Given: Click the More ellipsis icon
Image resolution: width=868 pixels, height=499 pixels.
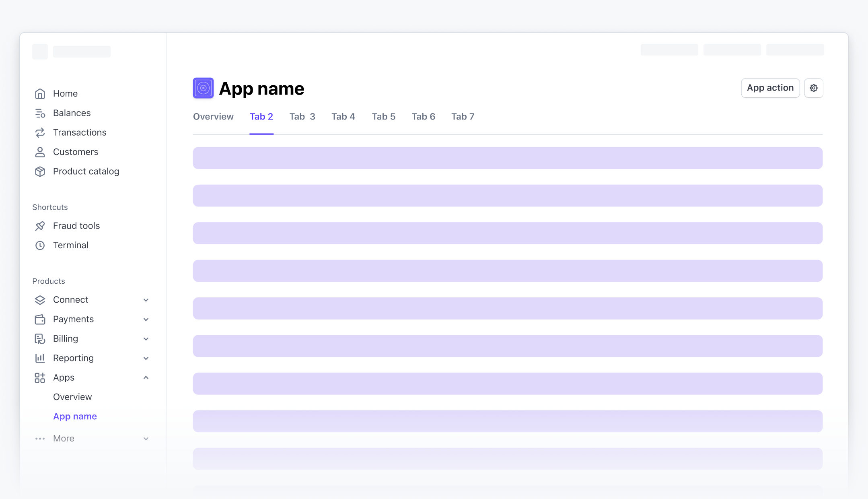Looking at the screenshot, I should pos(40,439).
